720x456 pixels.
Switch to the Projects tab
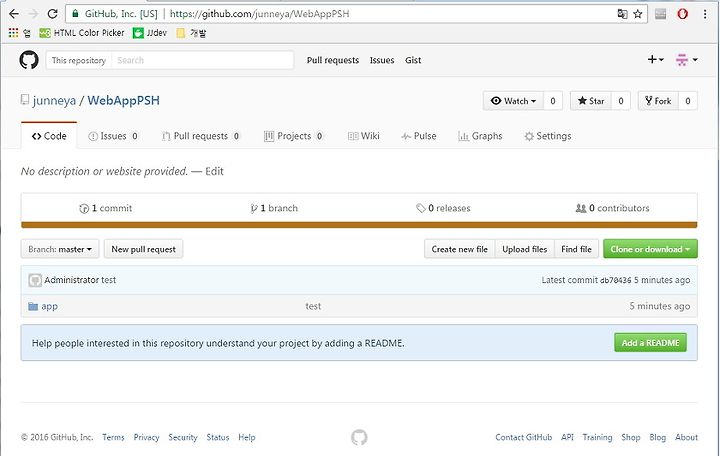(294, 136)
